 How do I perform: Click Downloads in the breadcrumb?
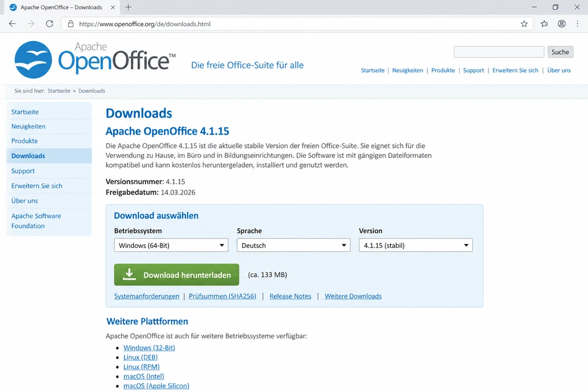coord(91,91)
